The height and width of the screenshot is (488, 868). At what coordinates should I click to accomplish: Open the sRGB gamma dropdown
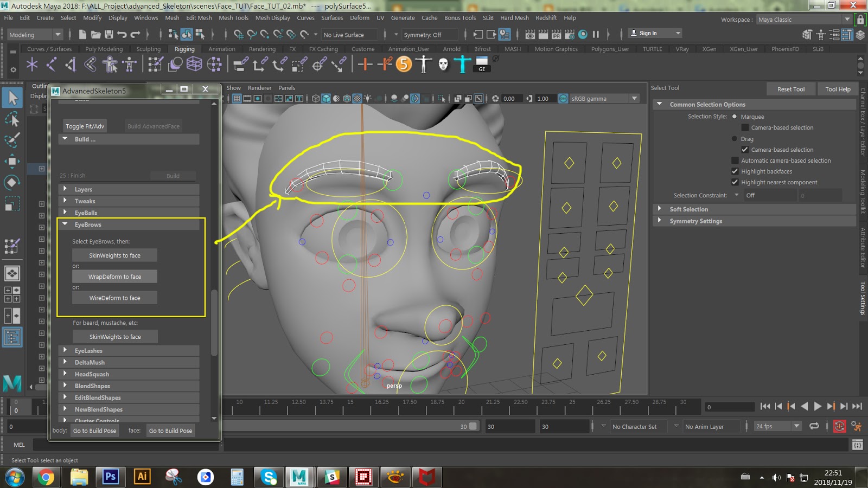click(x=634, y=98)
